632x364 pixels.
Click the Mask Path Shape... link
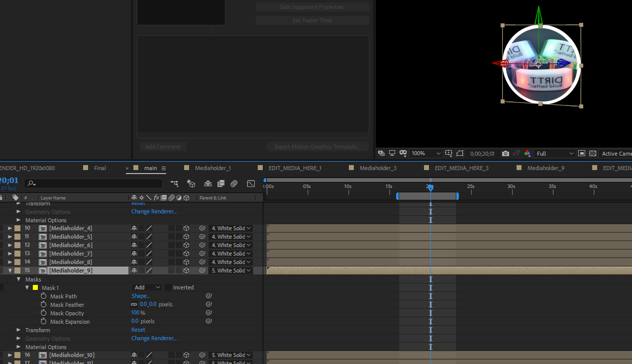(140, 296)
